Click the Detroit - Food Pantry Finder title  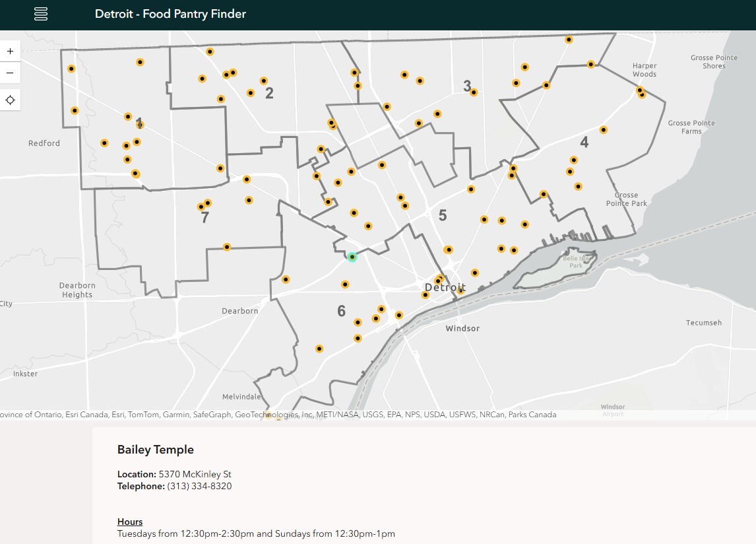point(170,14)
